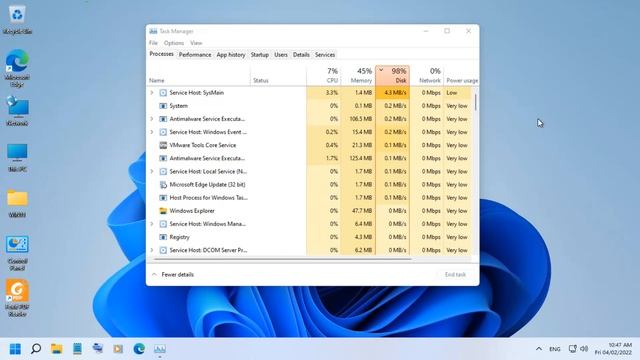The height and width of the screenshot is (360, 640).
Task: Click the Microsoft Edge Update process icon
Action: tap(163, 184)
